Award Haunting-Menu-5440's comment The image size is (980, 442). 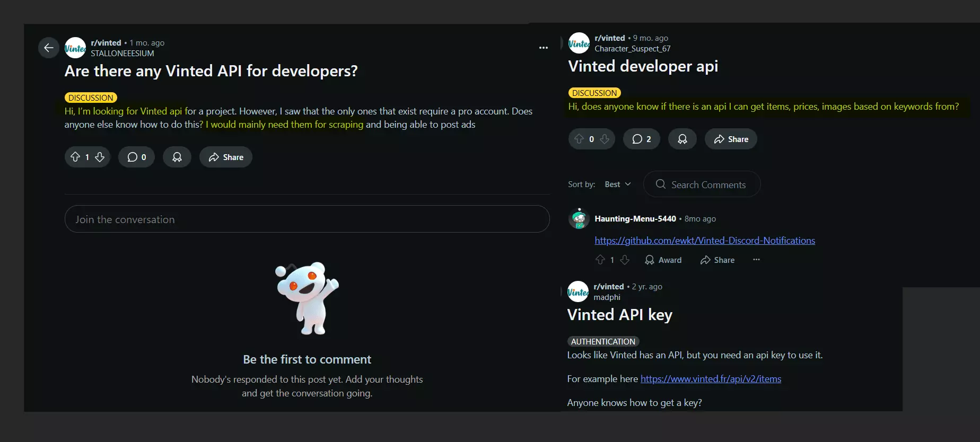663,260
